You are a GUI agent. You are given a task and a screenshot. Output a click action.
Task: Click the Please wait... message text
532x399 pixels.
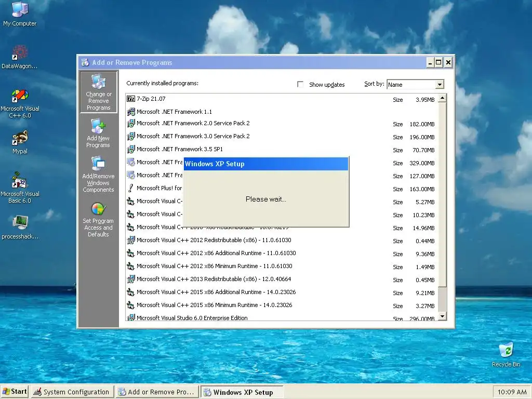tap(266, 199)
